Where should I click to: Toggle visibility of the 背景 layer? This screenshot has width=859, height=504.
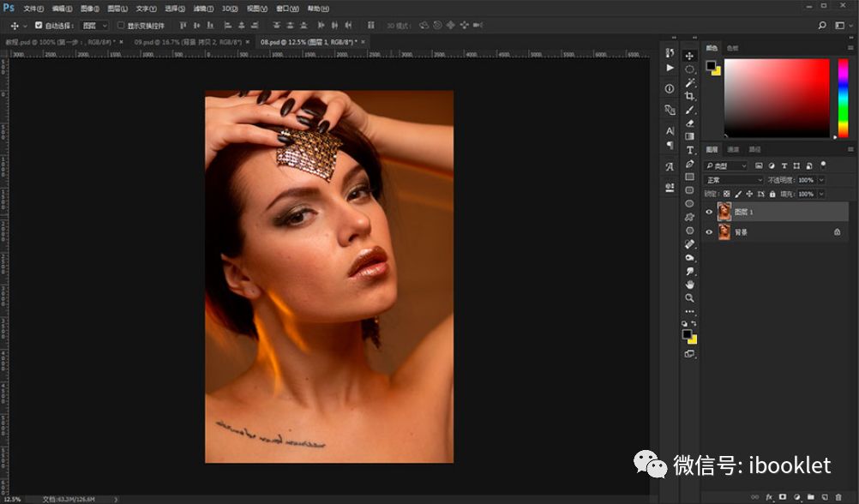point(709,232)
